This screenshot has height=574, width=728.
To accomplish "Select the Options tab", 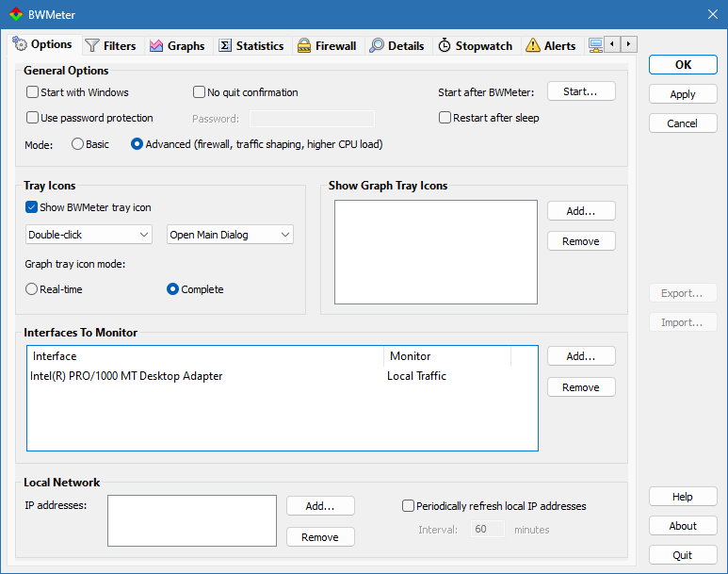I will click(x=44, y=44).
